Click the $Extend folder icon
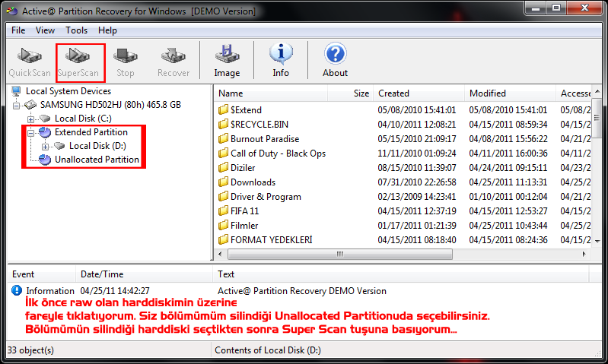608x364 pixels. pyautogui.click(x=223, y=109)
